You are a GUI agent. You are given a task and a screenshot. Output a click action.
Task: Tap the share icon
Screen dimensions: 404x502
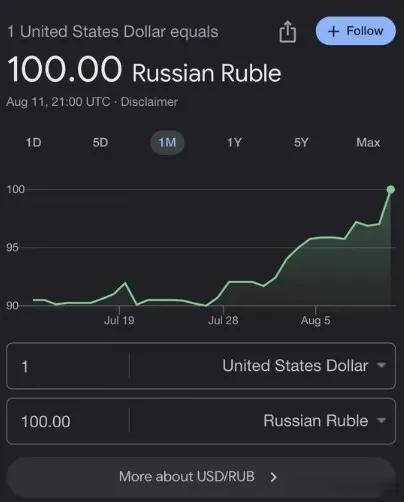tap(288, 32)
